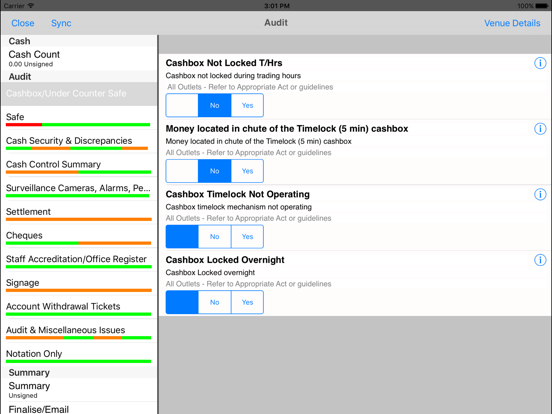
Task: Click the Cashbox Locked Overnight heading
Action: click(x=225, y=260)
